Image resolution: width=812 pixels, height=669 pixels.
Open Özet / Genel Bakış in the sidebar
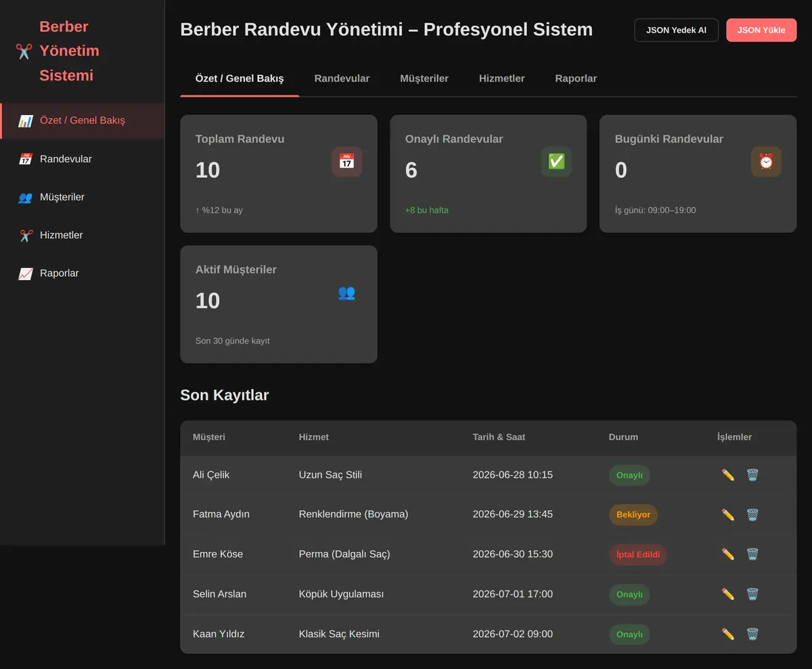click(x=83, y=121)
